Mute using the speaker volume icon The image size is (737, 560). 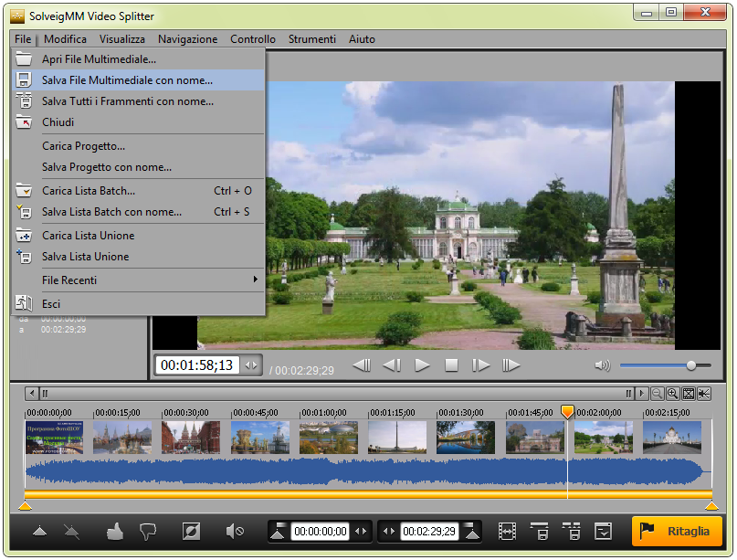(602, 365)
